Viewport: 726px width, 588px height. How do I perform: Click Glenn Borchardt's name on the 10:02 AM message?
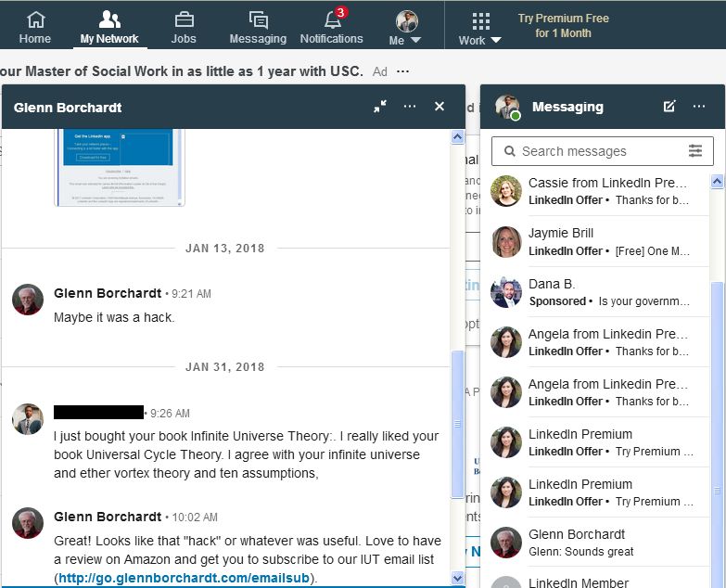tap(108, 517)
